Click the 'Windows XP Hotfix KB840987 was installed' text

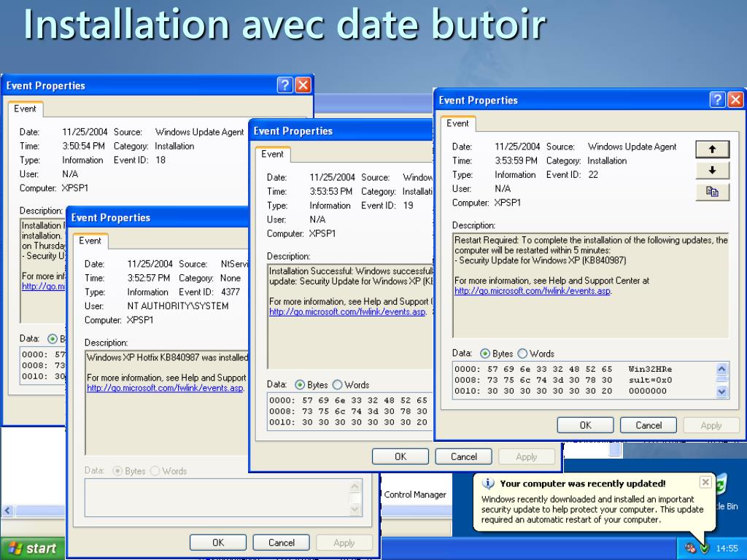[x=167, y=357]
